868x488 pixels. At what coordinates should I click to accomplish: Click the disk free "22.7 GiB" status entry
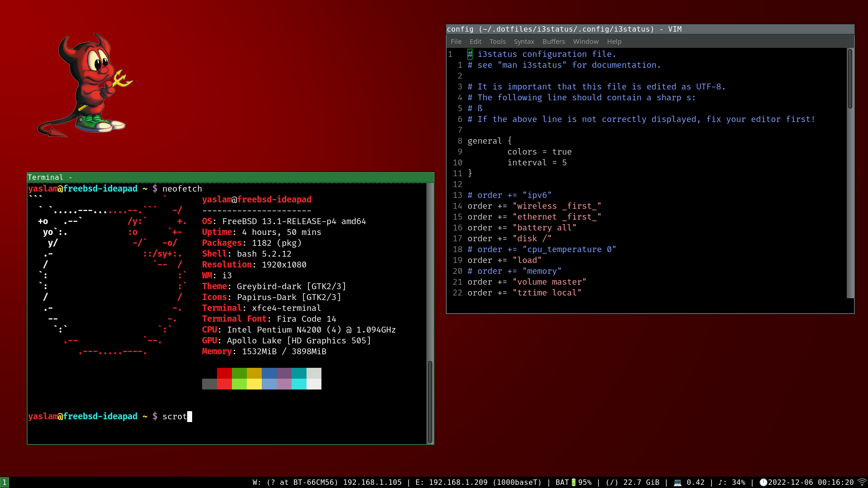click(x=632, y=483)
